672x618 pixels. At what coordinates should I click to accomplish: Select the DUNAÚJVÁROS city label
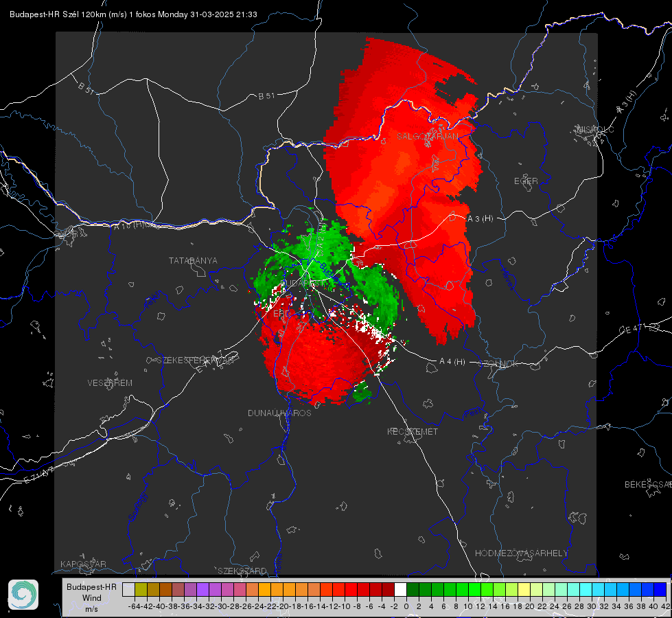[279, 413]
